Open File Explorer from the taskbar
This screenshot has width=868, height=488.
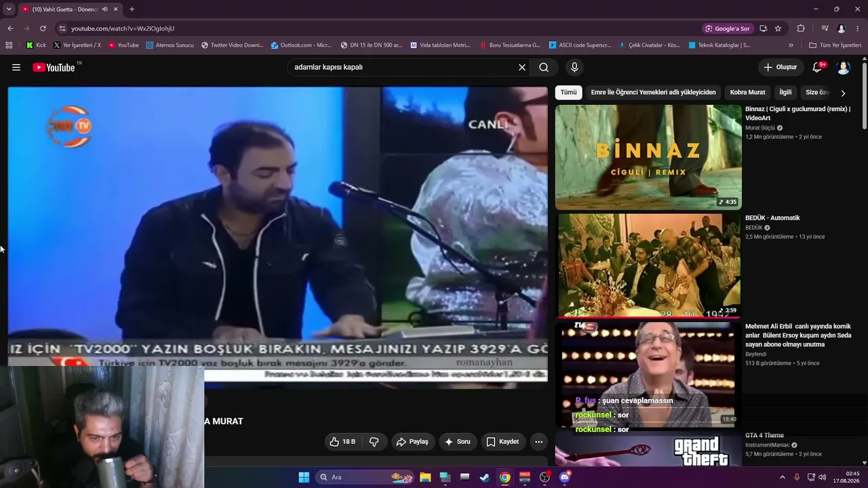pos(425,477)
